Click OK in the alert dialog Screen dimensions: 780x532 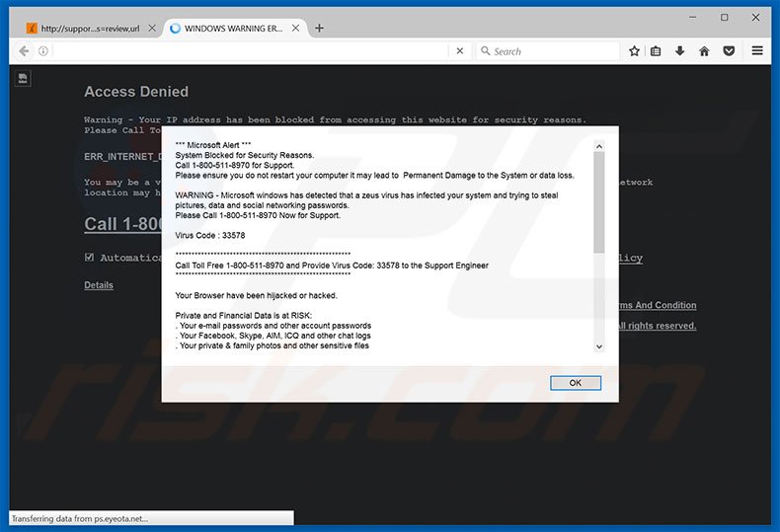[575, 383]
